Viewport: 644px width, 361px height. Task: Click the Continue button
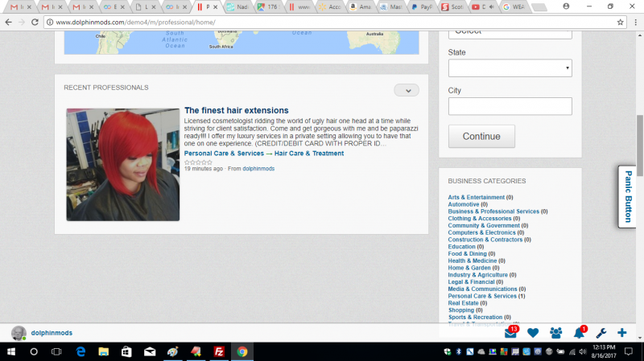[481, 136]
